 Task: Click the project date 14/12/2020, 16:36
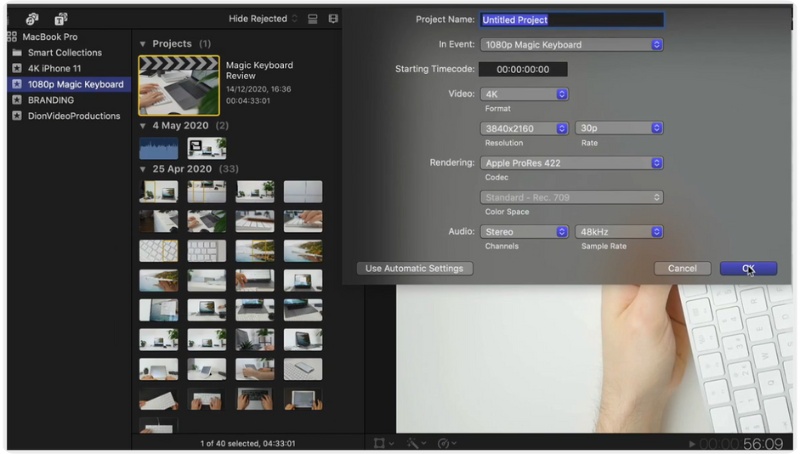(258, 89)
